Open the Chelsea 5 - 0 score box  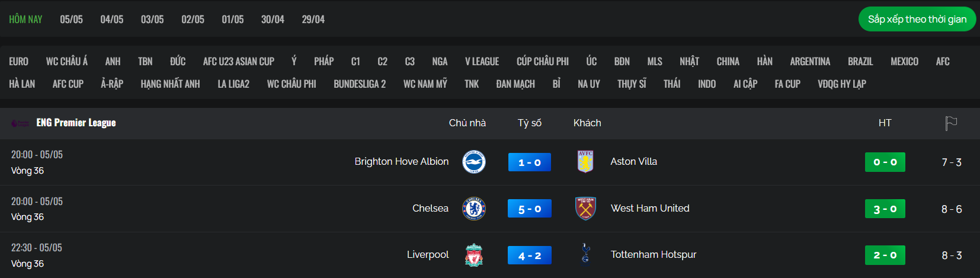[530, 209]
